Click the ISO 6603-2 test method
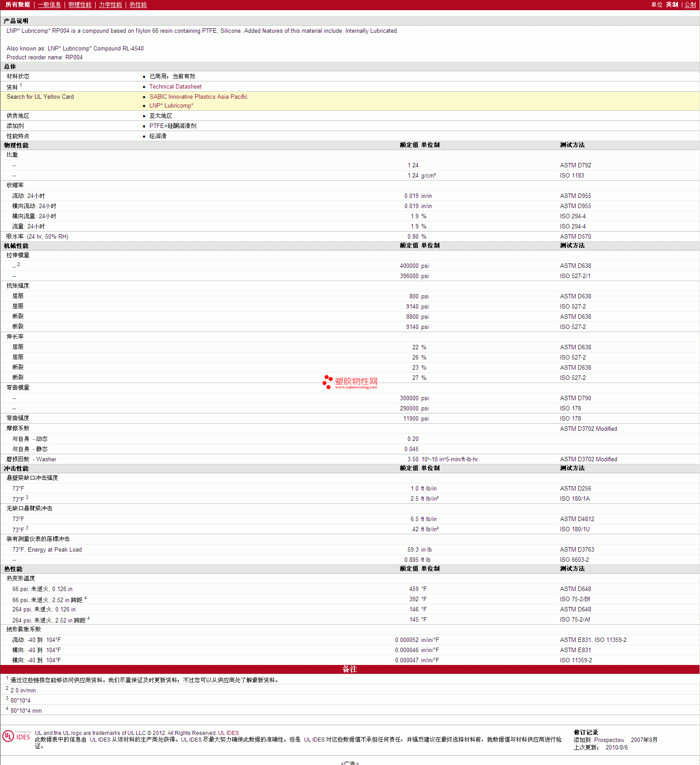 click(574, 560)
